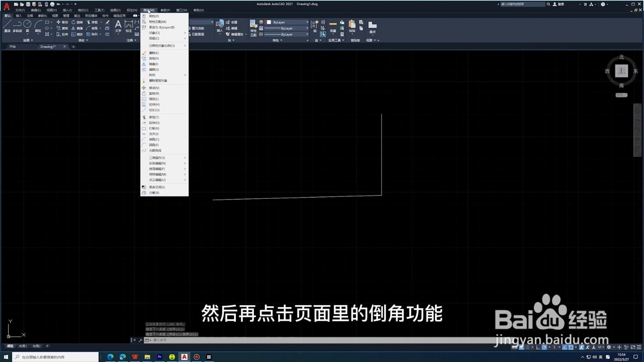Open the 文字 (Text) tool on the ribbon
This screenshot has width=644, height=362.
click(118, 25)
